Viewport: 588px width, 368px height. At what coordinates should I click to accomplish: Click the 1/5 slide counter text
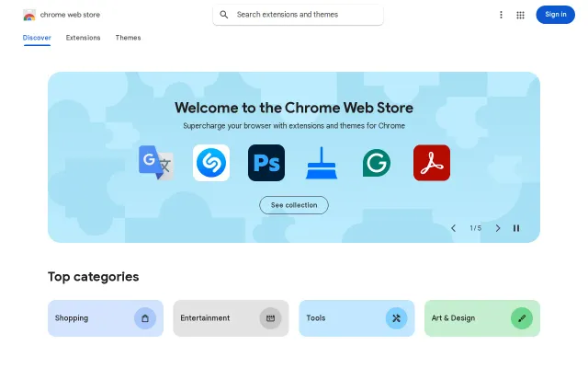pos(476,228)
